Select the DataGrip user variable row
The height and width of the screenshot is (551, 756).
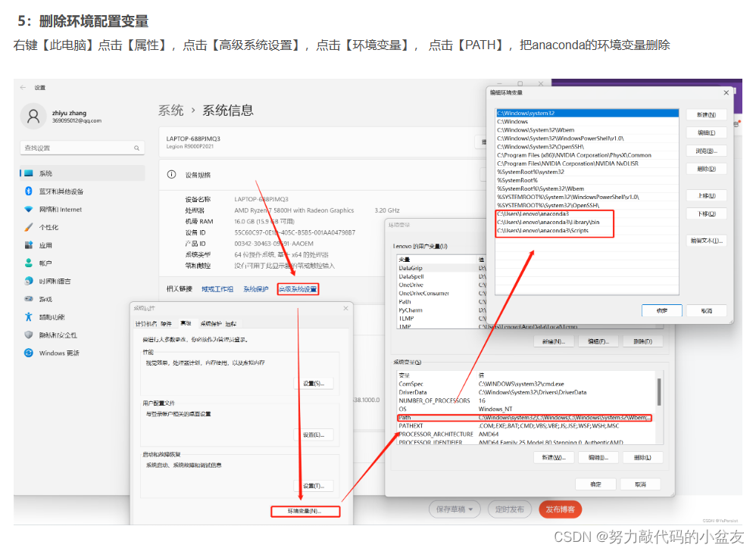(441, 268)
